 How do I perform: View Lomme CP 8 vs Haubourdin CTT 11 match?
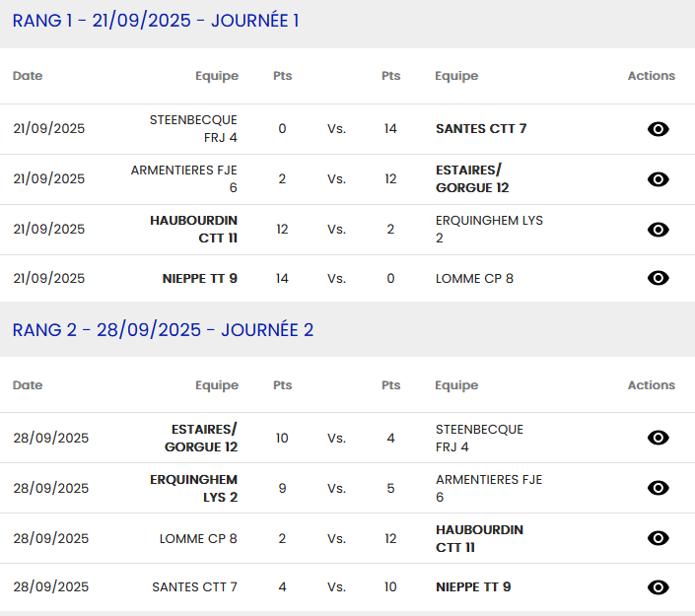coord(658,539)
